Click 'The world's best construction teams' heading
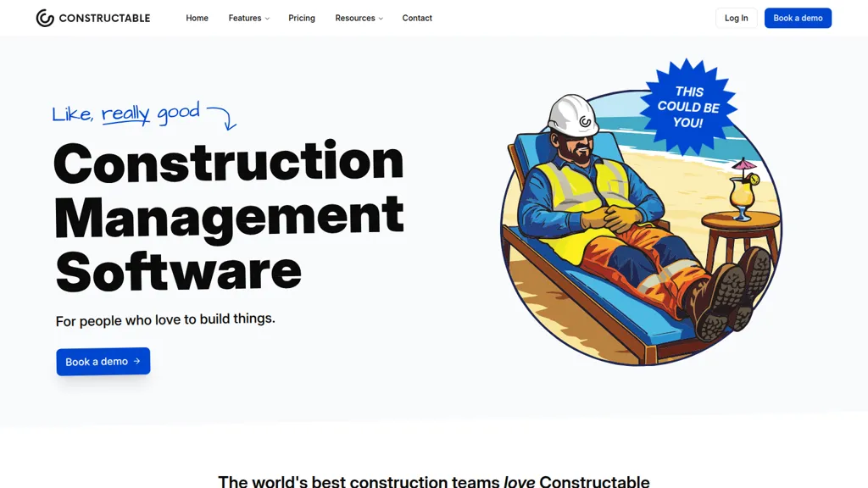The width and height of the screenshot is (868, 488). pyautogui.click(x=433, y=480)
